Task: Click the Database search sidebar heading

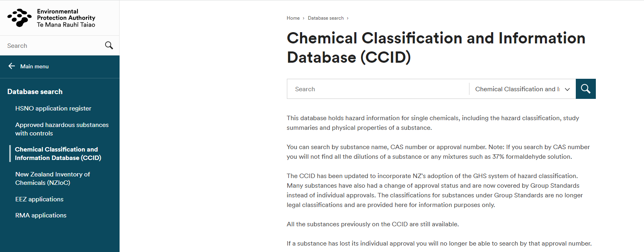Action: click(x=35, y=92)
